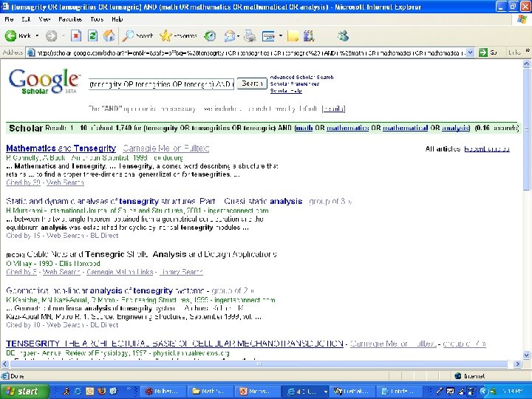Open the File menu
Viewport: 532px width, 399px height.
coord(9,19)
